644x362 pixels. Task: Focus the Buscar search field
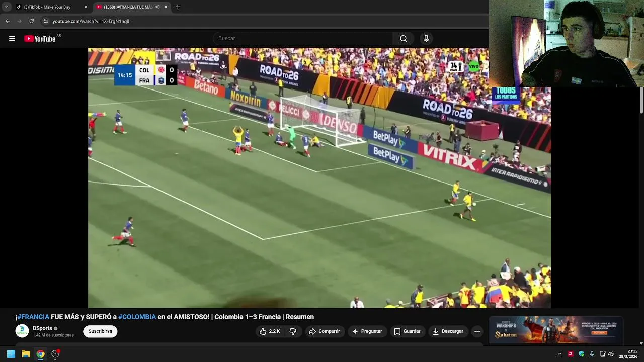[x=303, y=39]
